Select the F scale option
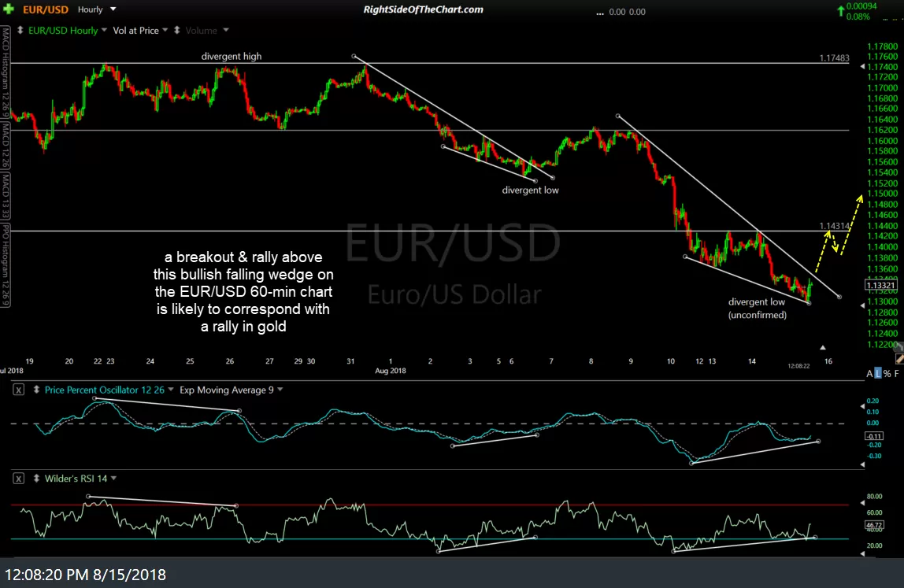Image resolution: width=904 pixels, height=588 pixels. [896, 374]
